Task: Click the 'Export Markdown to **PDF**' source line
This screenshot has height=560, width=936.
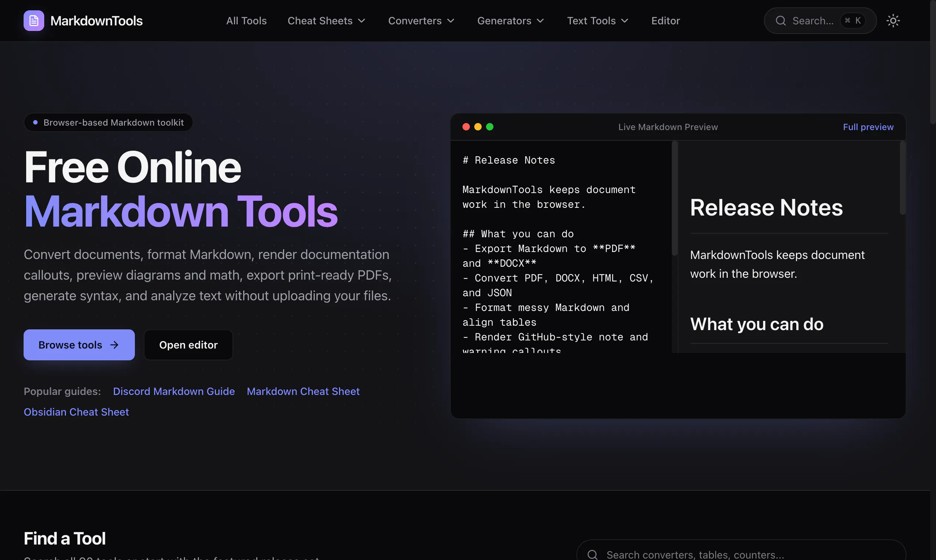Action: pos(549,249)
